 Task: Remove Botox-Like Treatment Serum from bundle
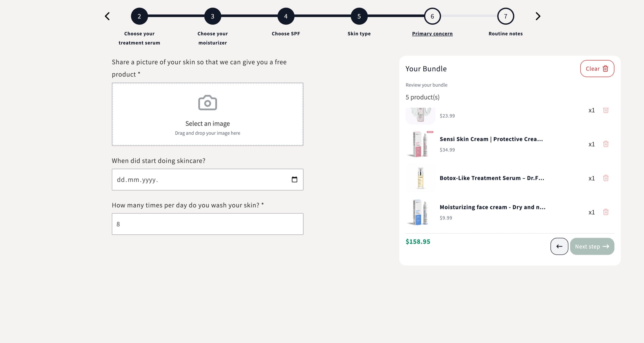tap(606, 178)
